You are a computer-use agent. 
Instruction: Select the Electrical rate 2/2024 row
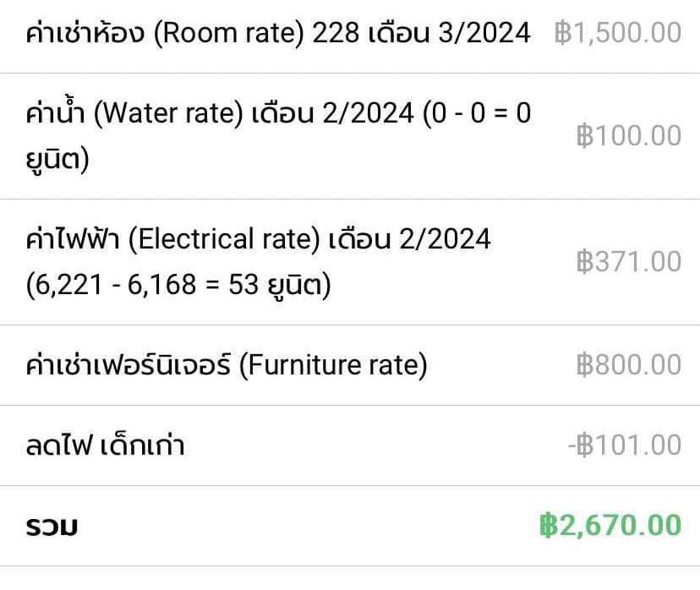click(x=350, y=262)
